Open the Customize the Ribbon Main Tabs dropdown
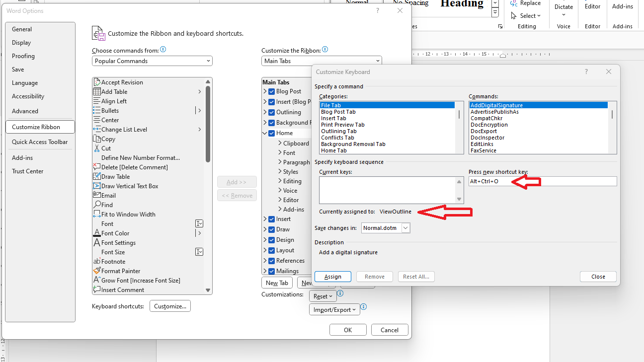The image size is (644, 362). (x=322, y=61)
